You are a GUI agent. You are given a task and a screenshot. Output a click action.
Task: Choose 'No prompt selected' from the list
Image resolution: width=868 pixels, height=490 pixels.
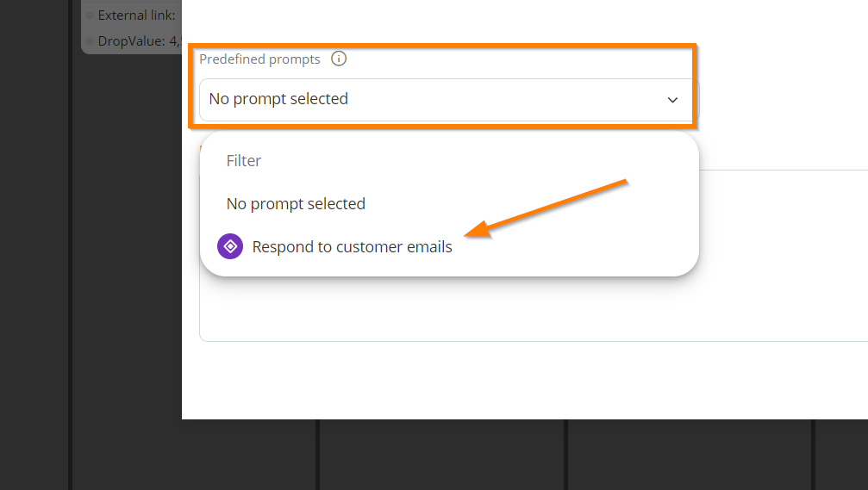(296, 204)
